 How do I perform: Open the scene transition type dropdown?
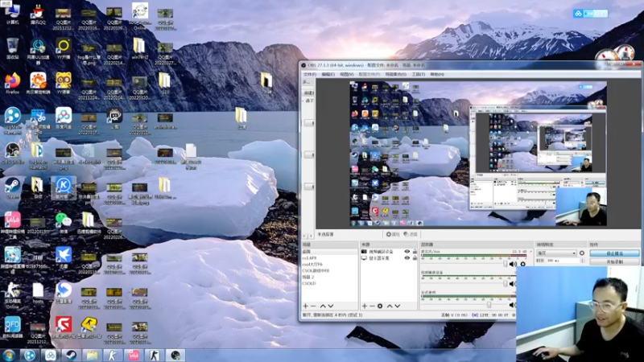coord(556,253)
